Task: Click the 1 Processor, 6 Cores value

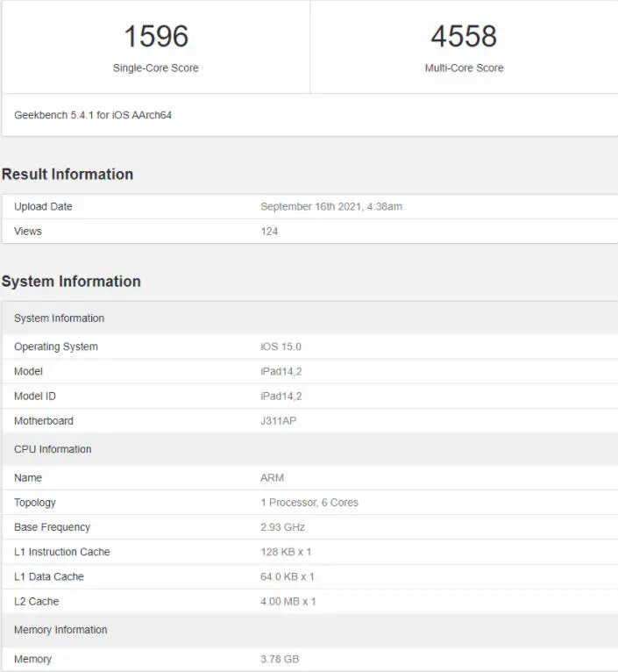Action: coord(309,503)
